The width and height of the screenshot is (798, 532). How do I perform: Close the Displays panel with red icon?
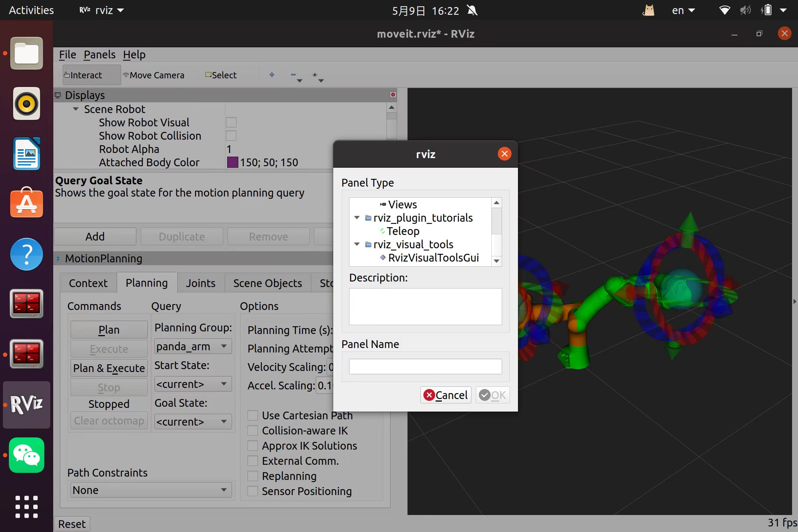click(x=393, y=95)
